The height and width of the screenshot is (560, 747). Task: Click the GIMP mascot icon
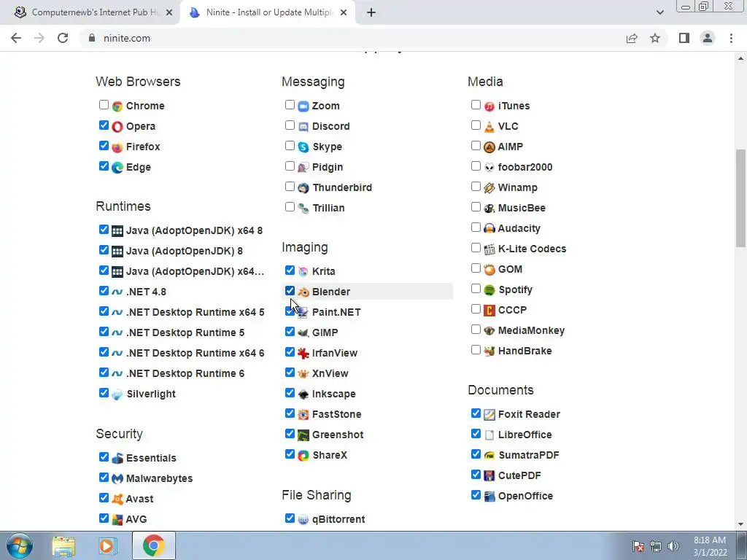coord(303,332)
